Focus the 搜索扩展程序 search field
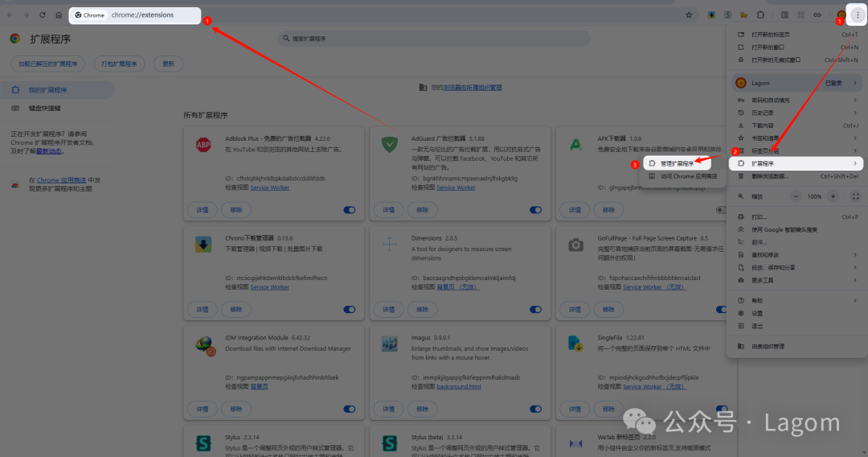 click(433, 39)
